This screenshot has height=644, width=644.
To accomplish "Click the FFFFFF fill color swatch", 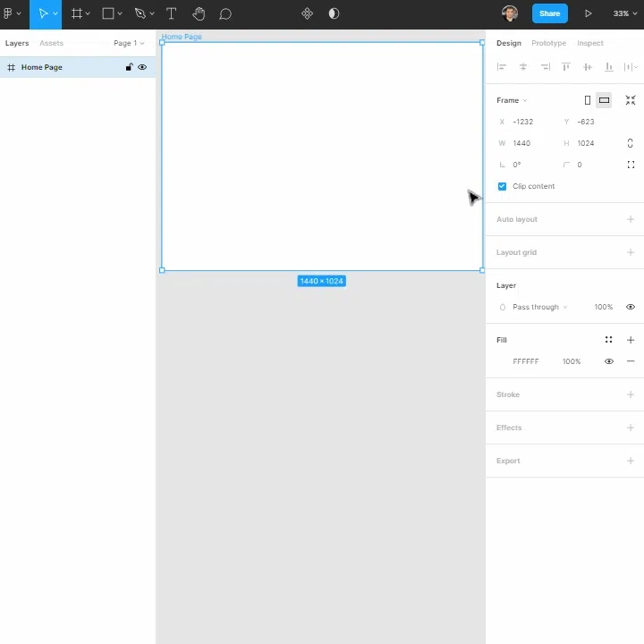I will tap(503, 361).
